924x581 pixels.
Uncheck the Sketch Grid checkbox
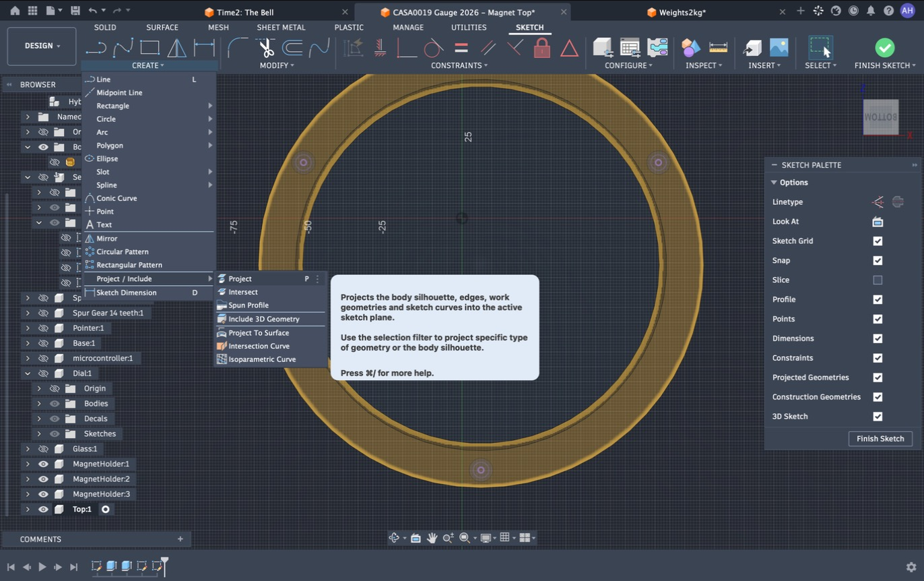click(878, 241)
